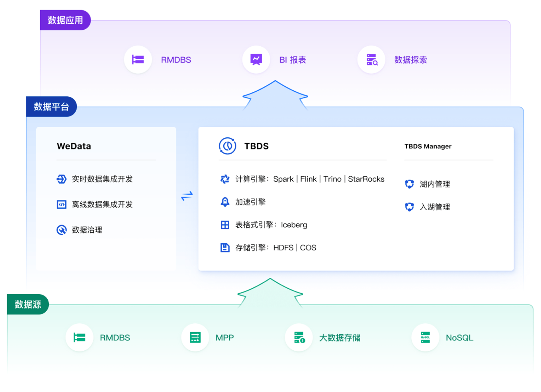Image resolution: width=541 pixels, height=392 pixels.
Task: Click the purple RMDBS icon in 数据应用
Action: pyautogui.click(x=138, y=60)
